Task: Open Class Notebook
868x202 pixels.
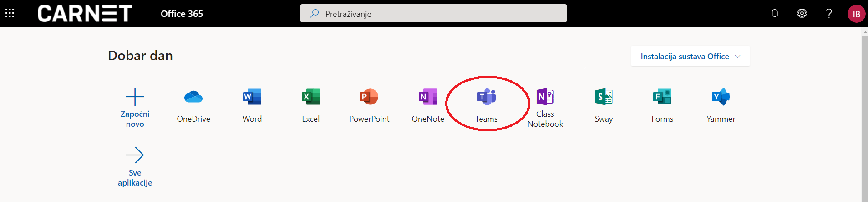Action: point(545,108)
